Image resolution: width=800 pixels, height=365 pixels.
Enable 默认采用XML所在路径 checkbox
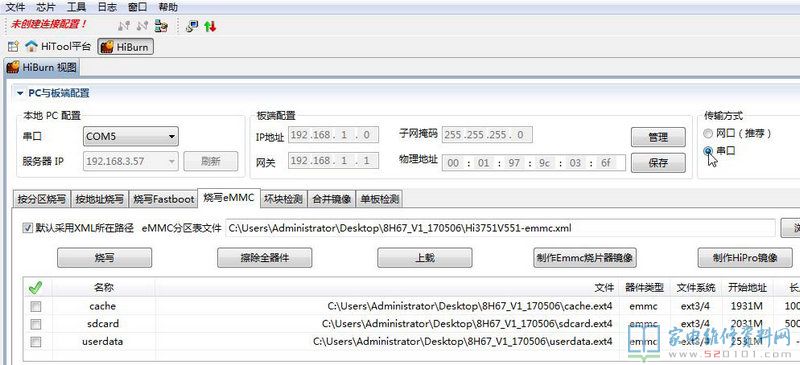27,228
